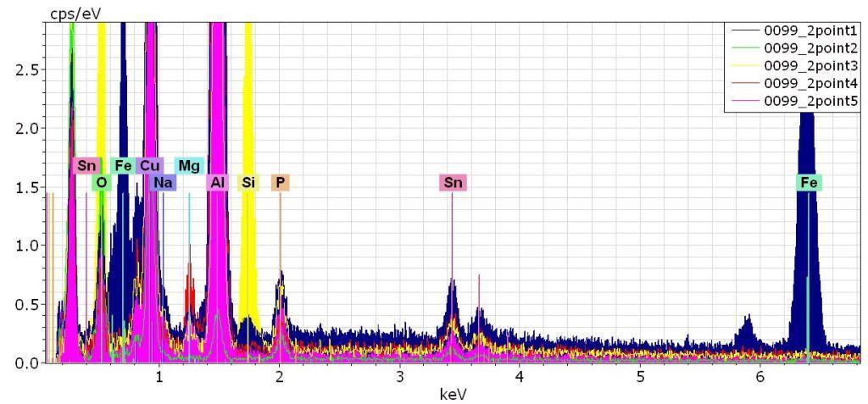Click the 3 tick on the keV axis
868x404 pixels.
tap(399, 378)
